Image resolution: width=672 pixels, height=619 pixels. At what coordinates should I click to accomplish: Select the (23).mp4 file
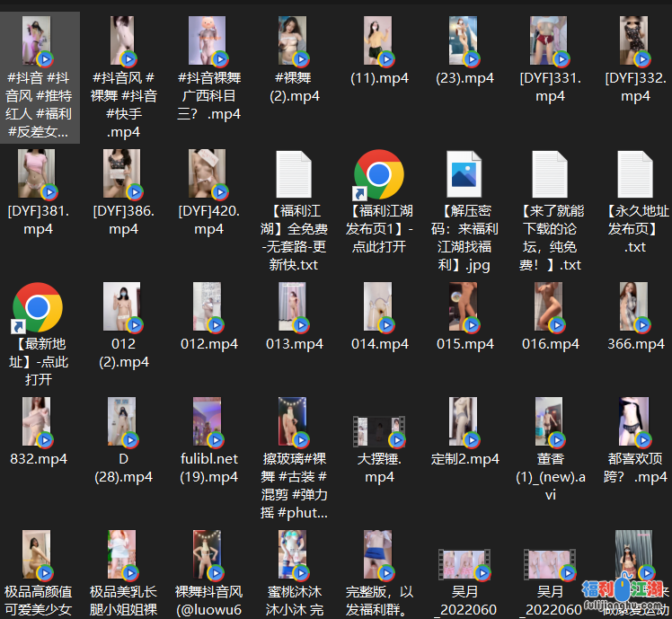pos(464,41)
